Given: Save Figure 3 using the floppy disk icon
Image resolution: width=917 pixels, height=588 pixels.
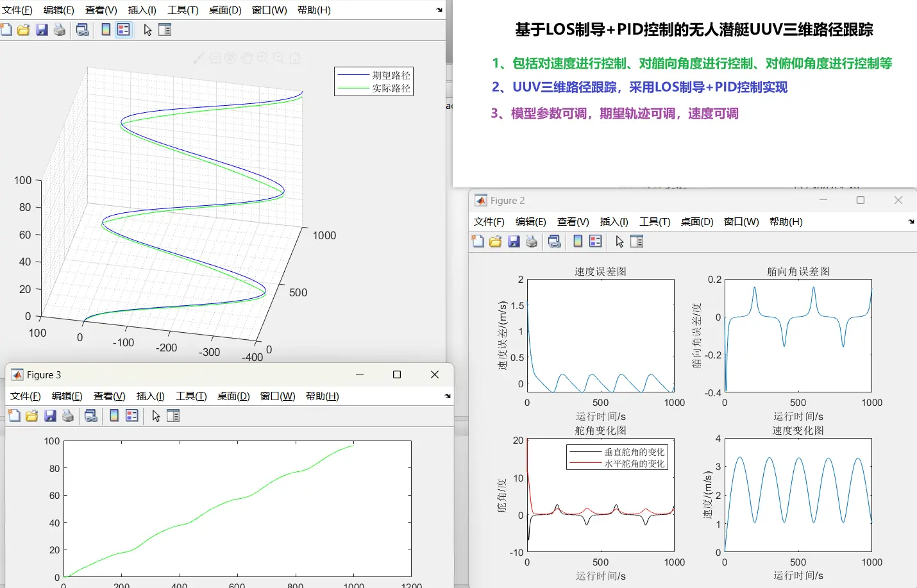Looking at the screenshot, I should pos(51,416).
